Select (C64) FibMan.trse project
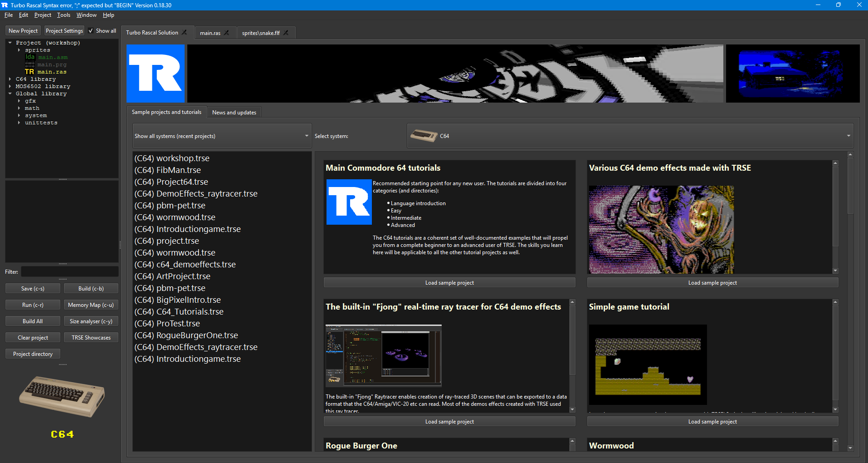 point(167,170)
